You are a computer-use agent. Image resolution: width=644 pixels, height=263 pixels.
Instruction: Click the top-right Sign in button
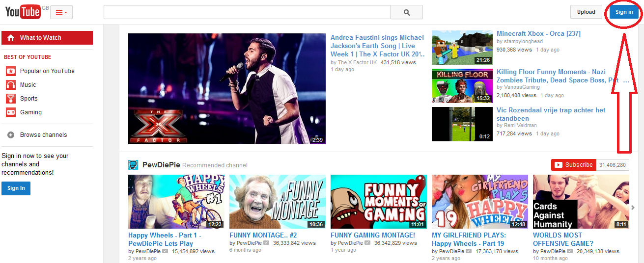coord(624,12)
